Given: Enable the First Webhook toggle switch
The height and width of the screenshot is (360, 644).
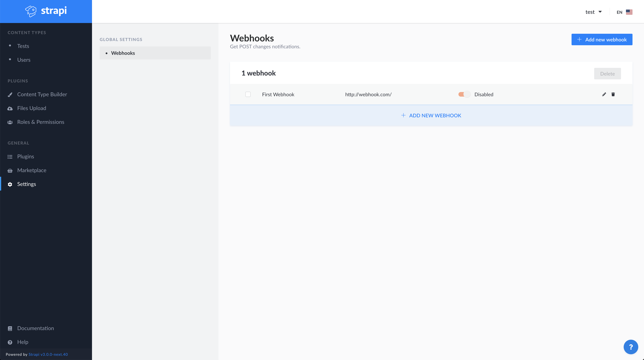Looking at the screenshot, I should coord(464,94).
